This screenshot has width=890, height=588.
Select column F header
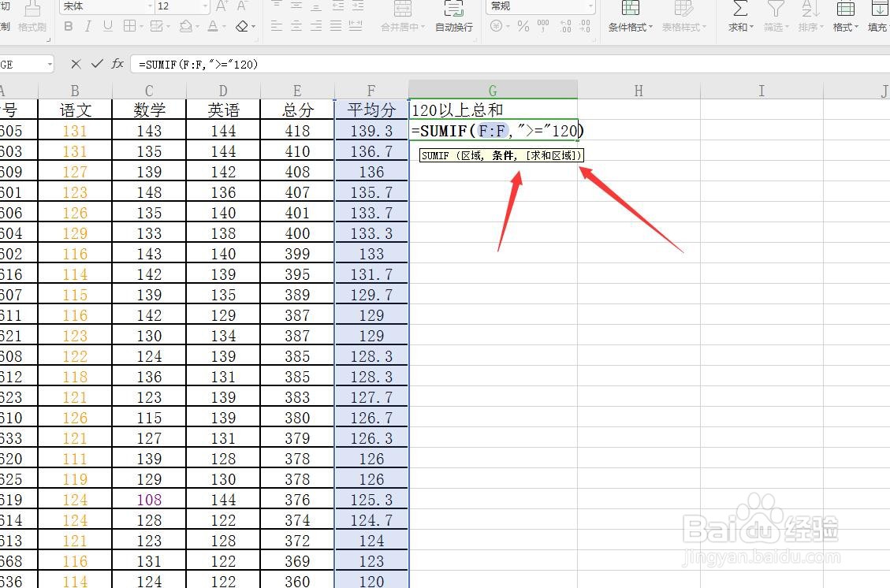coord(371,90)
